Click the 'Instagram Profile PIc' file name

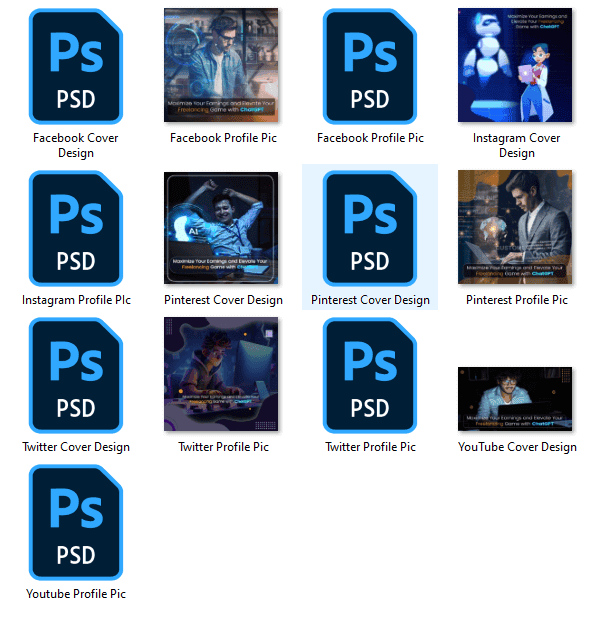point(76,300)
